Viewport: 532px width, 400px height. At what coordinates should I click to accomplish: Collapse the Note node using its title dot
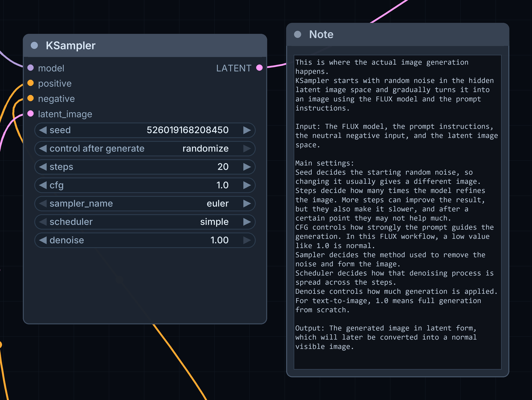pyautogui.click(x=298, y=34)
